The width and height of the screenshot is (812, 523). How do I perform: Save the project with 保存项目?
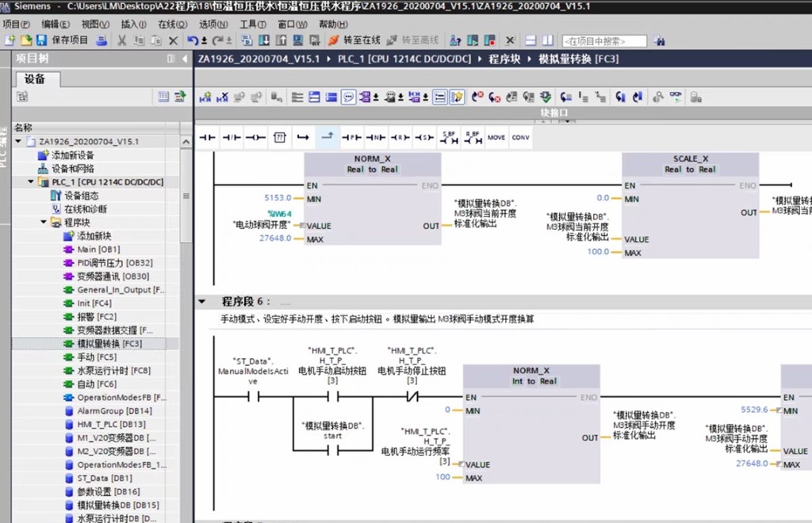click(x=62, y=40)
